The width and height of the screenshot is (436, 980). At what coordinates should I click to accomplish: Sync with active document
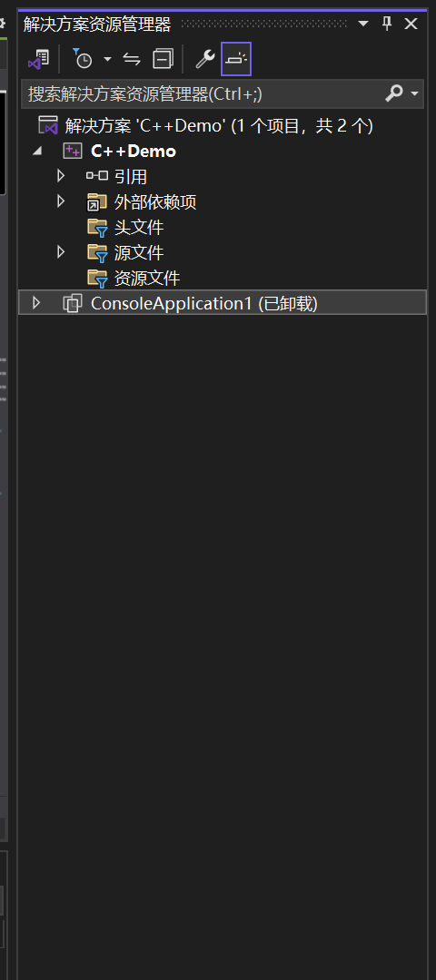132,59
